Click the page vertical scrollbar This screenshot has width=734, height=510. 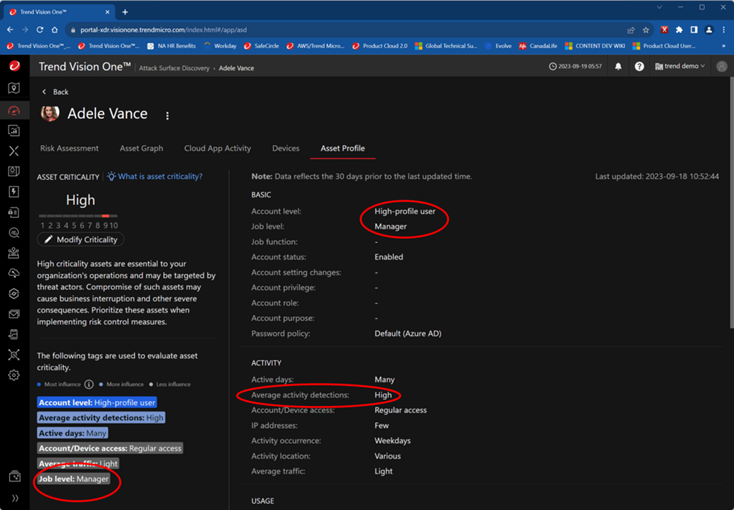pos(731,201)
